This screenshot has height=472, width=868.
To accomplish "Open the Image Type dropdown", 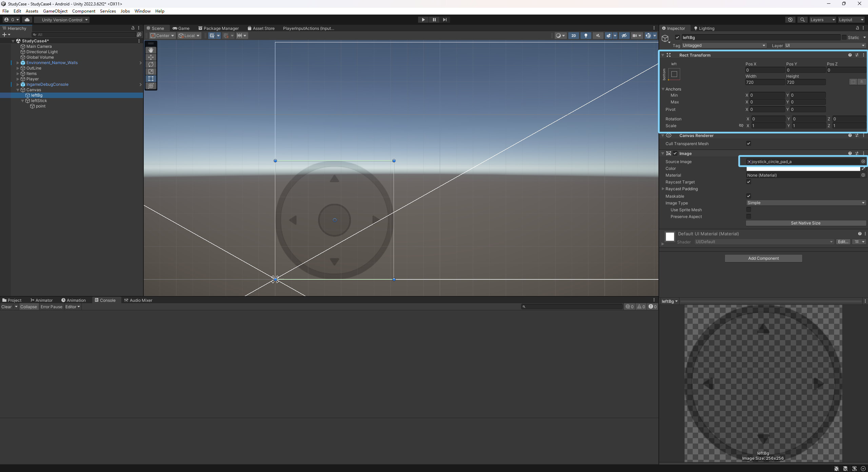I will click(x=805, y=203).
